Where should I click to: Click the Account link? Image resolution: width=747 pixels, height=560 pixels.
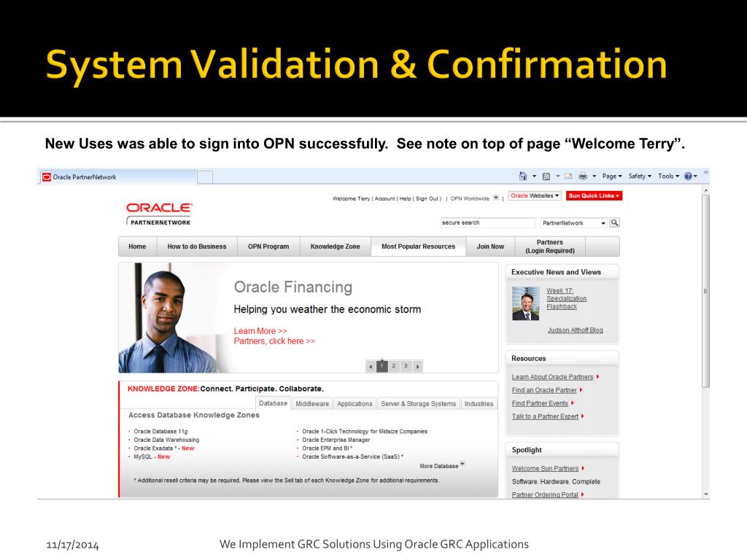tap(385, 198)
